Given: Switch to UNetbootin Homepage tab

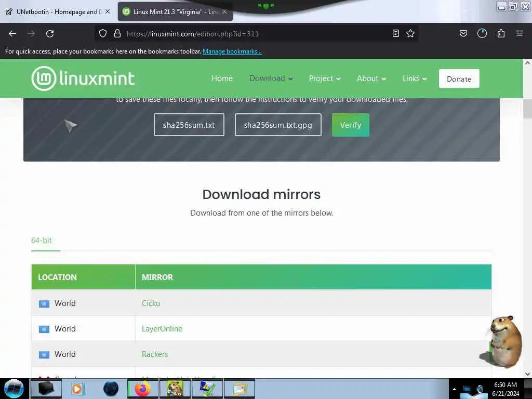Looking at the screenshot, I should click(58, 12).
